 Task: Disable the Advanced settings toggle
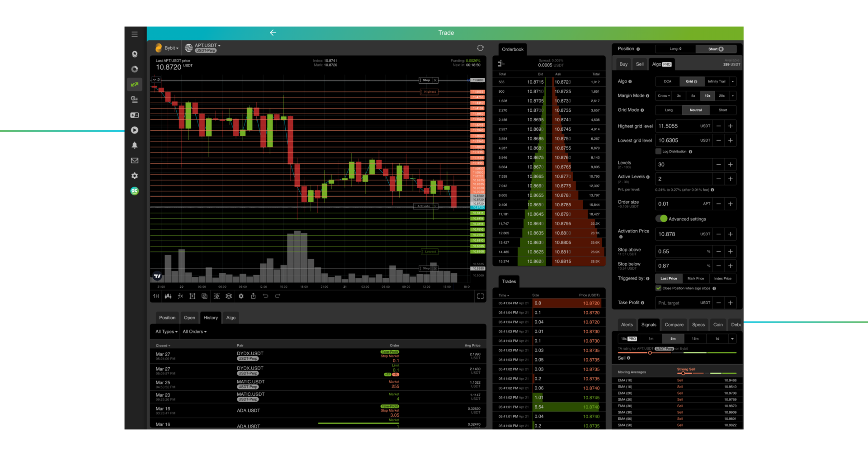[662, 218]
